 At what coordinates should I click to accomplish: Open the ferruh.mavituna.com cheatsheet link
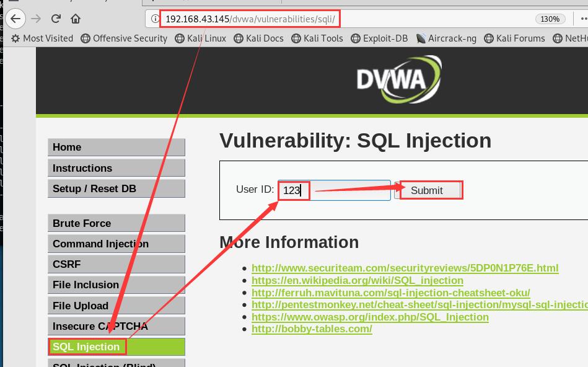pyautogui.click(x=391, y=293)
